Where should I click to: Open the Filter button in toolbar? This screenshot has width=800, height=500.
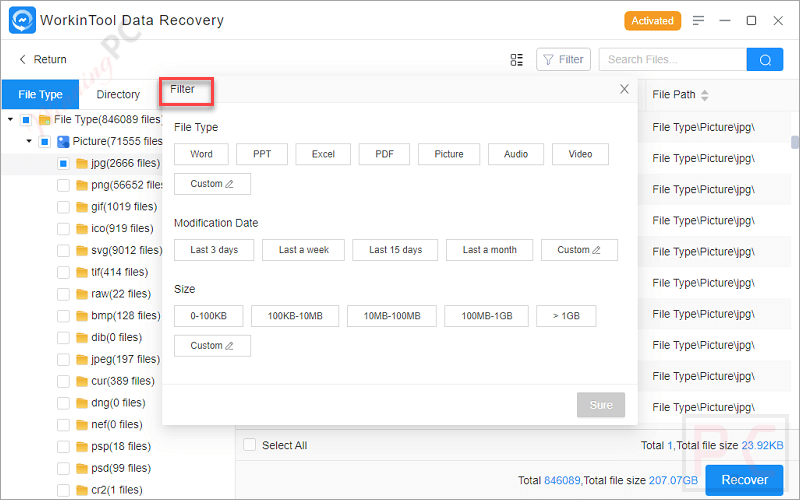pos(563,60)
